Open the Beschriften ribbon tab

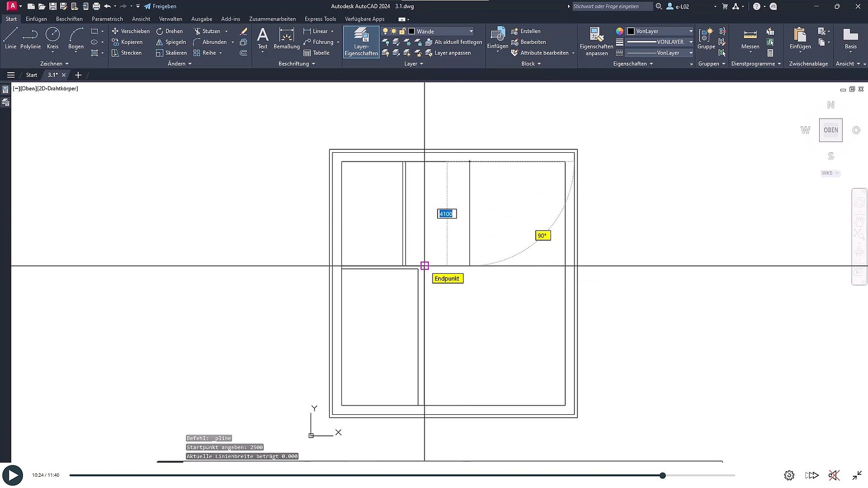click(69, 19)
